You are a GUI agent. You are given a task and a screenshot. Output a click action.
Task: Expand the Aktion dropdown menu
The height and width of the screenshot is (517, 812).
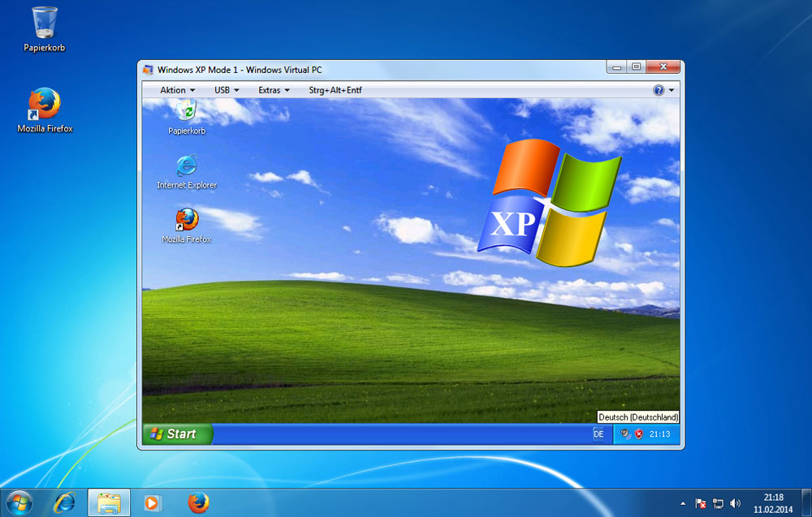pyautogui.click(x=177, y=90)
